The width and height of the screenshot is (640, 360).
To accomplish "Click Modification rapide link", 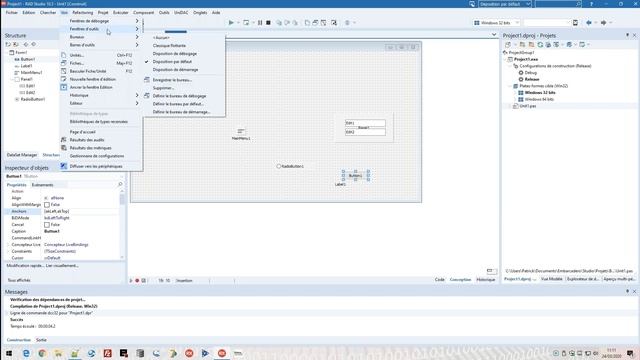I will point(24,266).
